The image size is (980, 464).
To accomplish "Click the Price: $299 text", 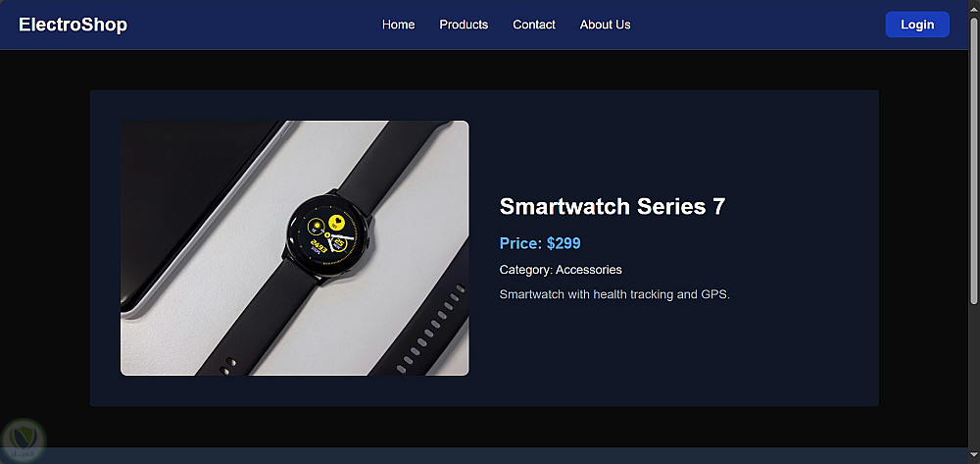I will (540, 243).
